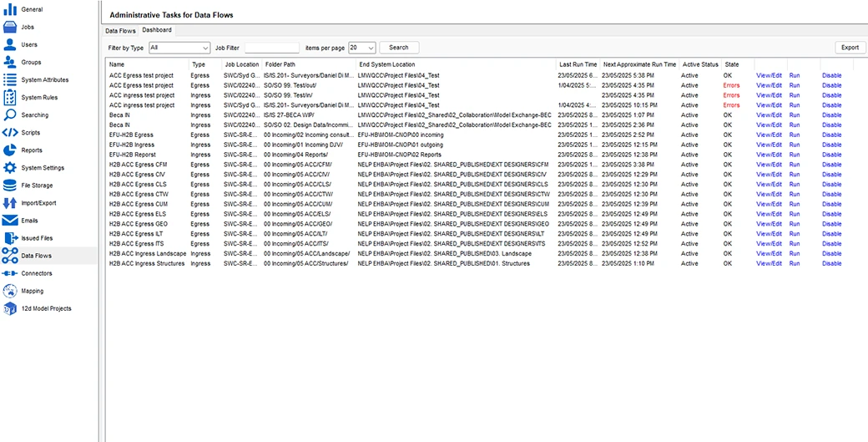Click Disable for EFU-H2B Reporst
Viewport: 868px width, 442px height.
pyautogui.click(x=831, y=155)
